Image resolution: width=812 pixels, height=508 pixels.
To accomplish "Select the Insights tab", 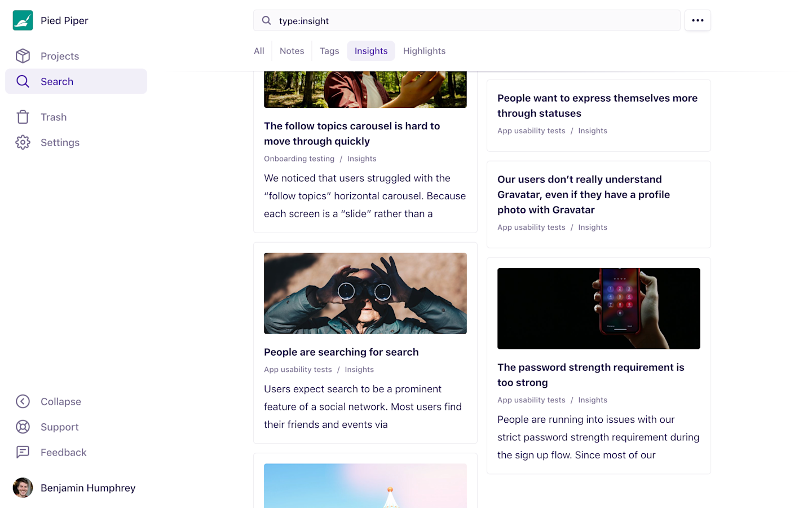I will click(x=371, y=51).
